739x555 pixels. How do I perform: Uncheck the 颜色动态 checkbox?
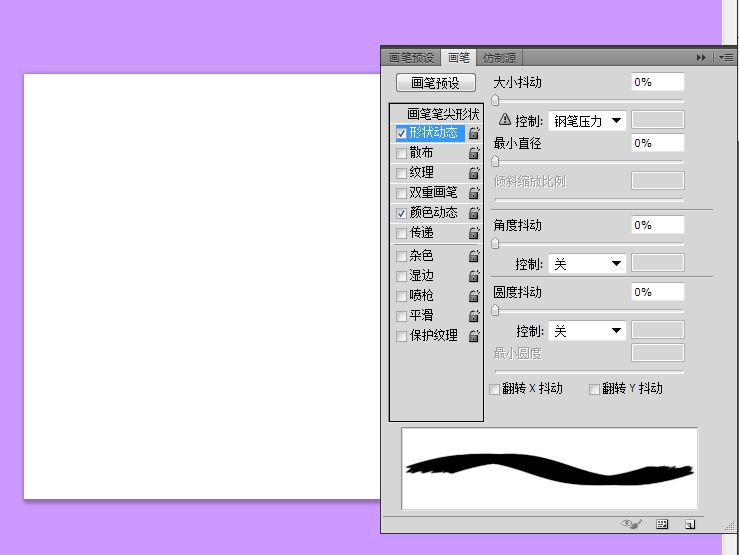[x=402, y=213]
